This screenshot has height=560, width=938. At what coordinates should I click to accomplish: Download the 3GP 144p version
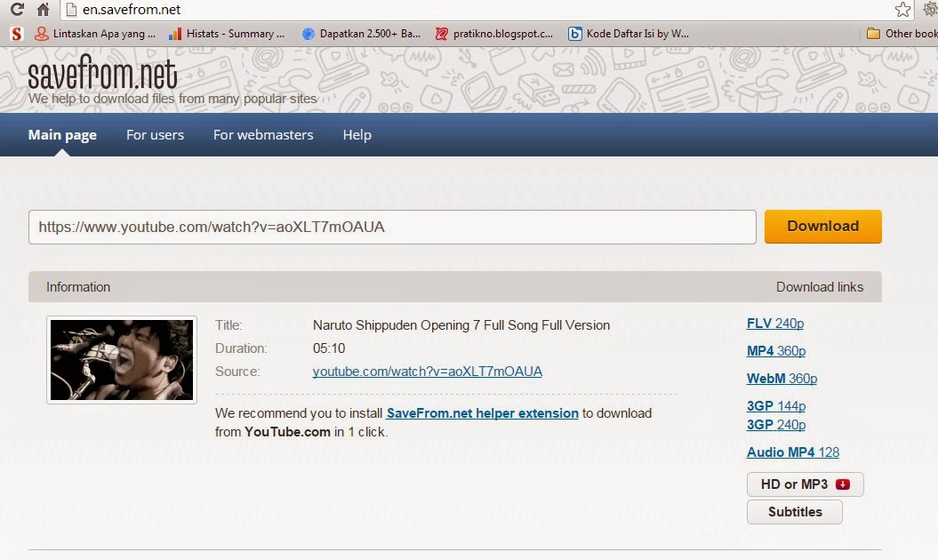coord(776,406)
